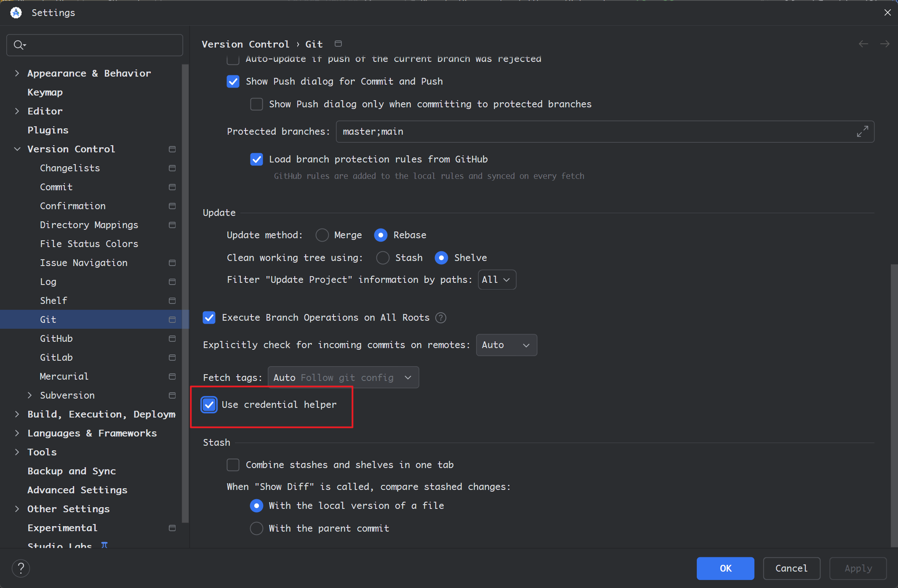898x588 pixels.
Task: Click the Studio Labs flask icon
Action: [x=104, y=545]
